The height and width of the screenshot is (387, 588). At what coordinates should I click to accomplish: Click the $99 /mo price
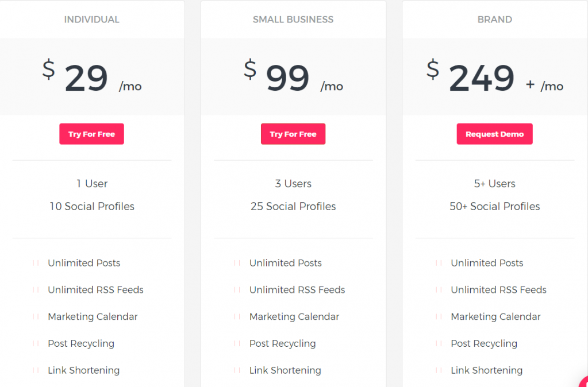[x=293, y=77]
